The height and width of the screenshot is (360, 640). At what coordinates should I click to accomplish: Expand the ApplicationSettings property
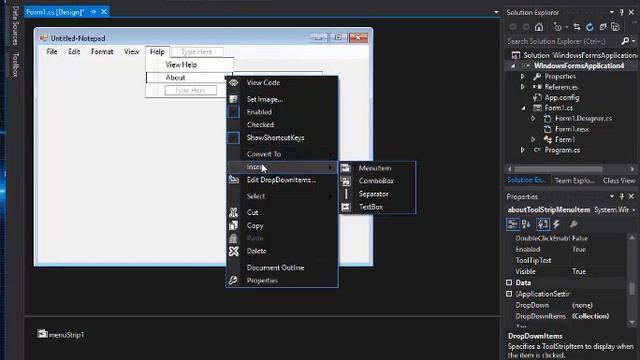click(509, 294)
